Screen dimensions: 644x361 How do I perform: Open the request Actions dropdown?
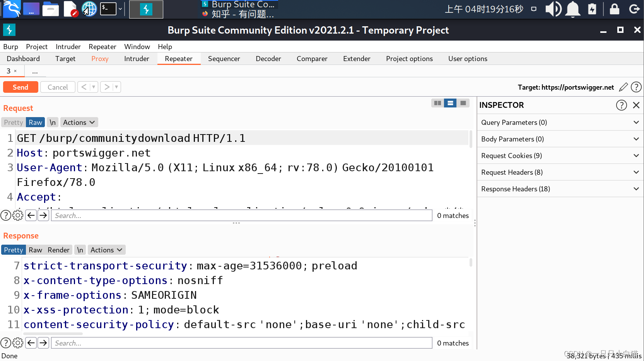tap(79, 122)
